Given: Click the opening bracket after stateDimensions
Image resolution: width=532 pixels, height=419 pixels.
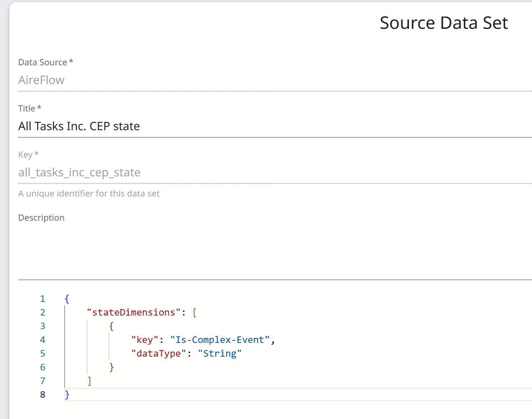Looking at the screenshot, I should click(195, 312).
